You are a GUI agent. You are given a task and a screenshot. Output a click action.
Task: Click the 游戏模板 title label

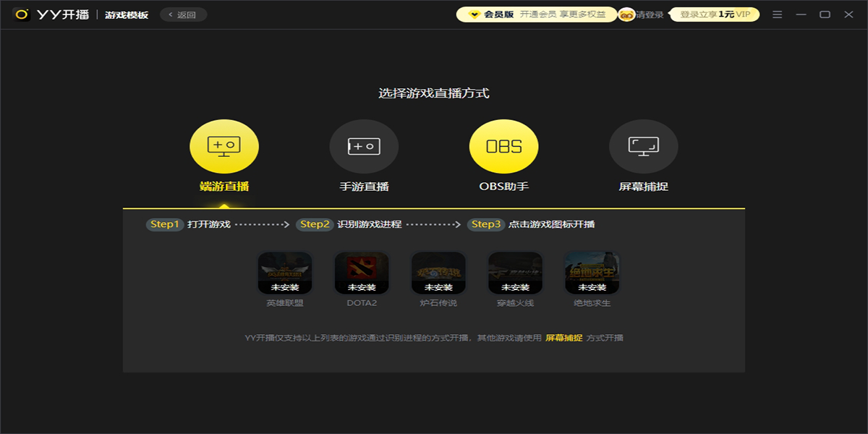pyautogui.click(x=127, y=14)
